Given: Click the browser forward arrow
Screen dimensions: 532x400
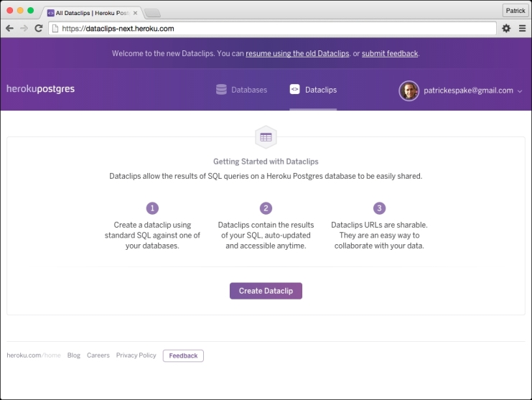Looking at the screenshot, I should coord(24,29).
